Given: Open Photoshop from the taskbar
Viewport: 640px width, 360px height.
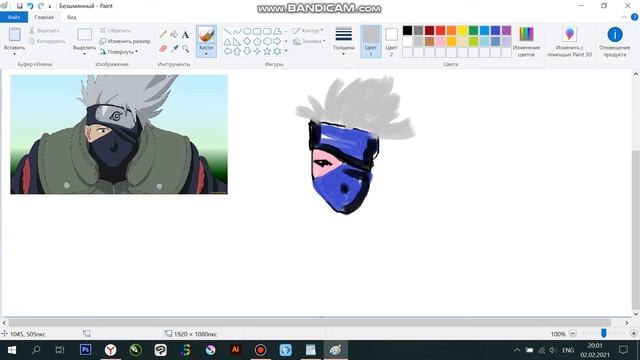Looking at the screenshot, I should (x=85, y=350).
